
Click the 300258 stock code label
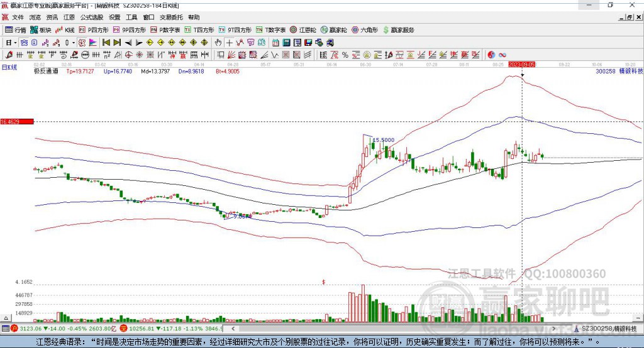[x=606, y=71]
